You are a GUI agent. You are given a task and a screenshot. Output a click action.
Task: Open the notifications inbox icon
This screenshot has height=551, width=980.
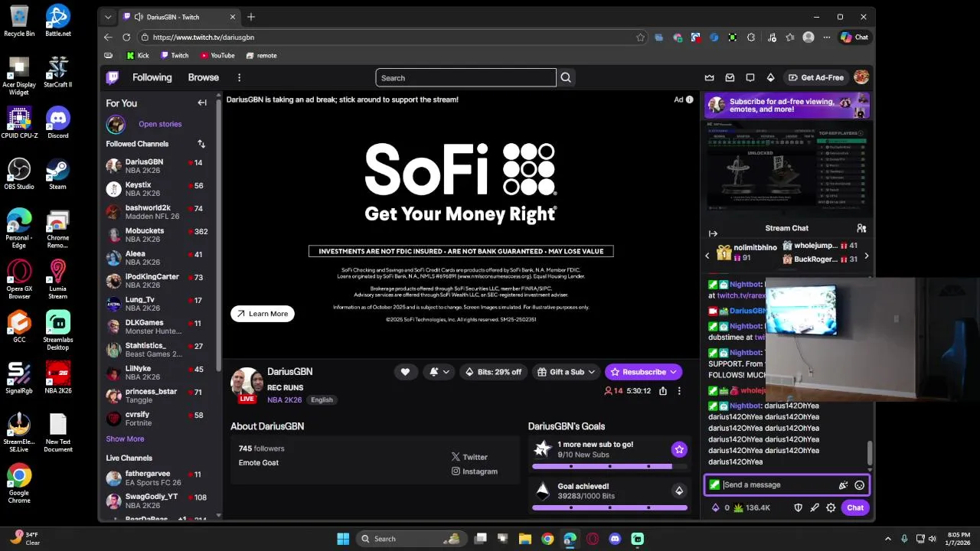pyautogui.click(x=730, y=77)
